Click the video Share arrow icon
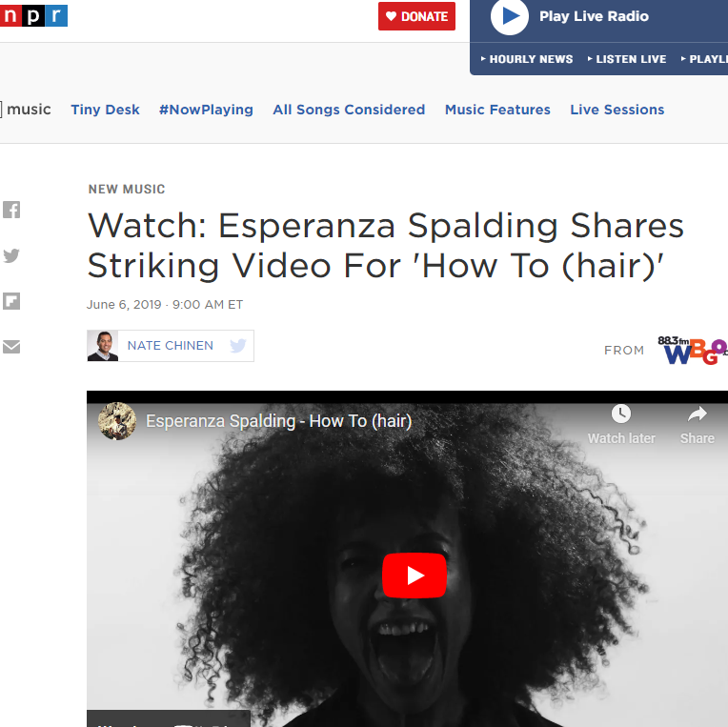The image size is (728, 727). (x=697, y=414)
